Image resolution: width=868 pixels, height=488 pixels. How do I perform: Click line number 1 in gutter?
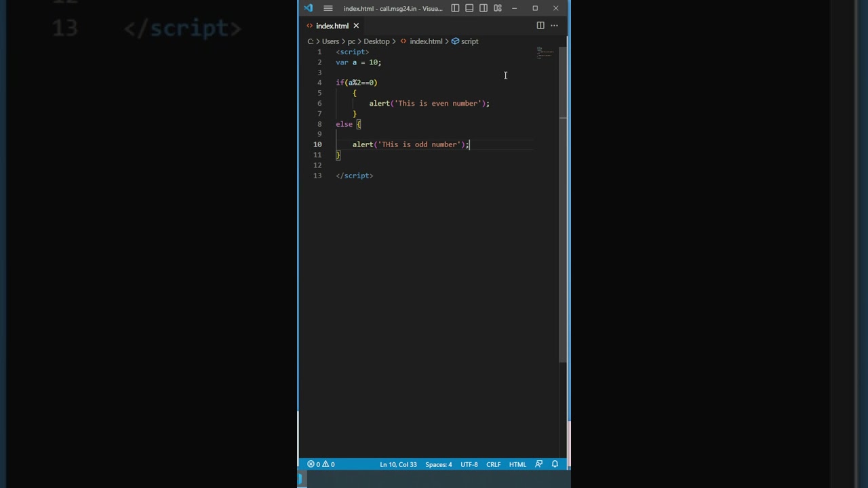[x=319, y=52]
